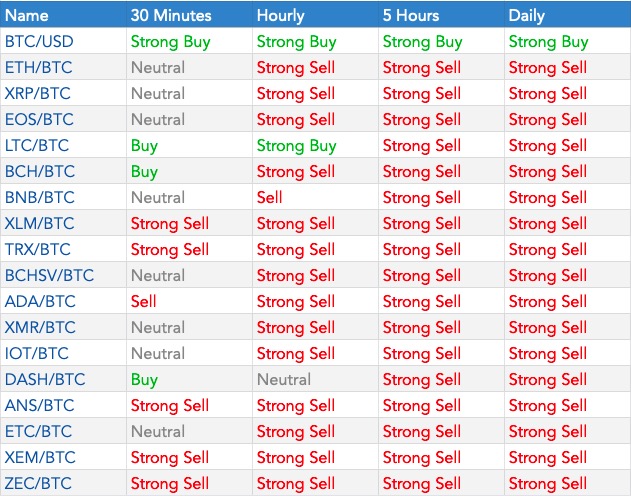
Task: Click ADA/BTC 30 Minutes Sell cell
Action: tap(144, 302)
